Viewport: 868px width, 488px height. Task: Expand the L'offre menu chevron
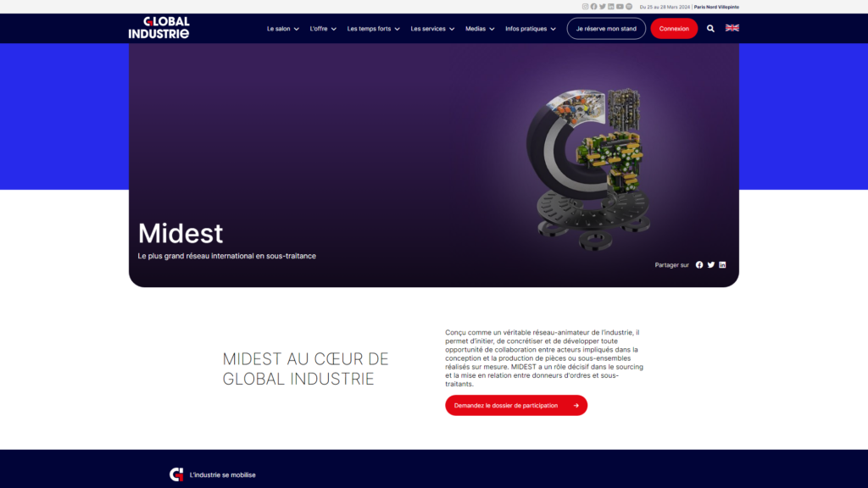coord(334,30)
